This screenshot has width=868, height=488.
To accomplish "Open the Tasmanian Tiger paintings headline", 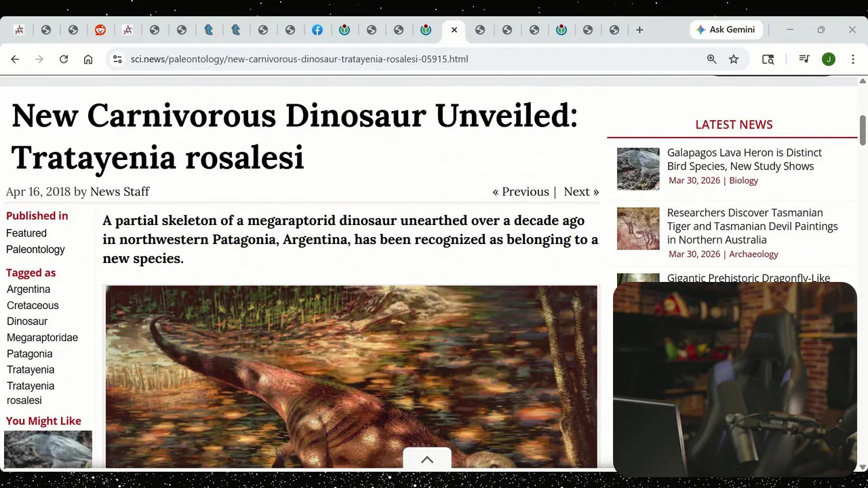I will pyautogui.click(x=752, y=226).
